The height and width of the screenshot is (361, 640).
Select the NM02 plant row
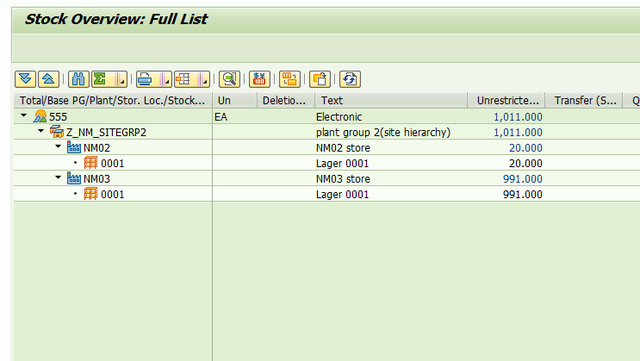(x=97, y=148)
